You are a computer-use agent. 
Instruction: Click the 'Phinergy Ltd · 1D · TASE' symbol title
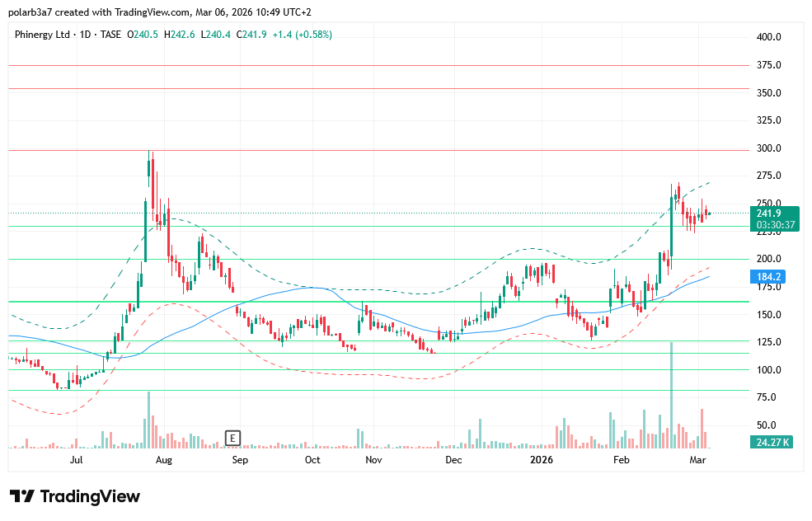tap(68, 35)
